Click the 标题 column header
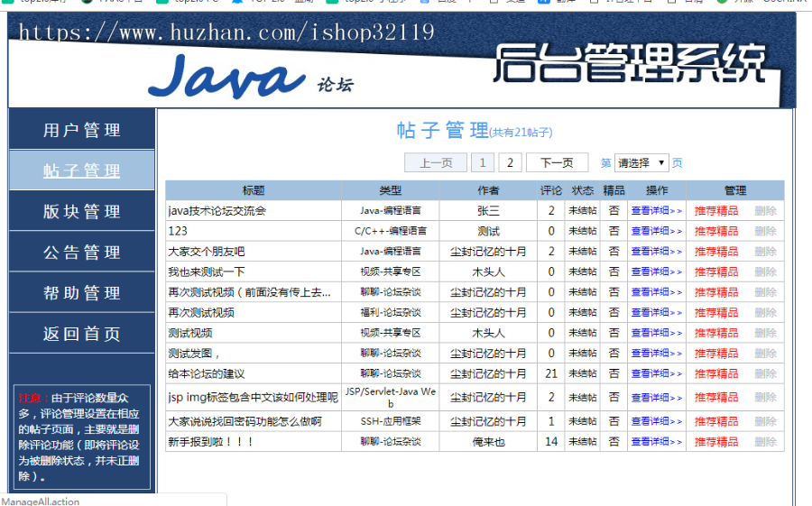Image resolution: width=812 pixels, height=506 pixels. [x=254, y=190]
